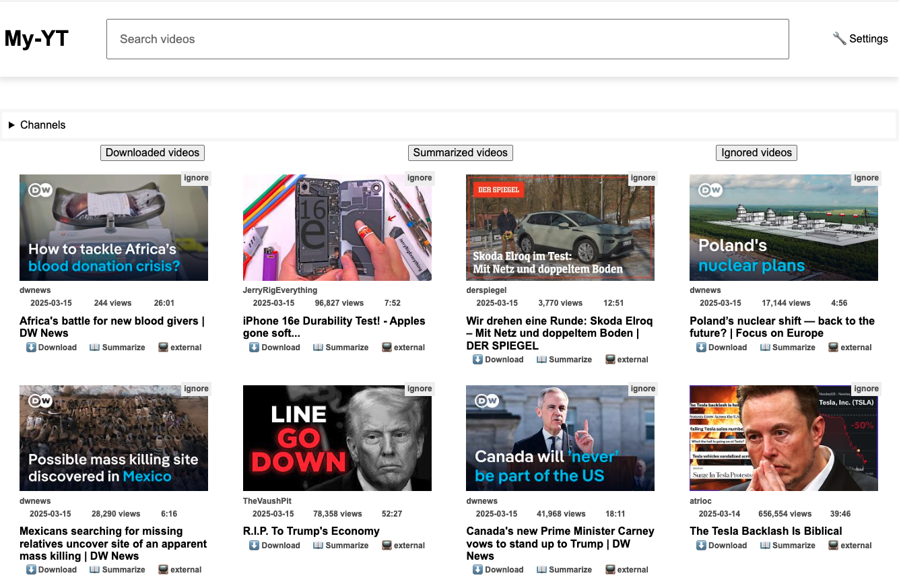Click Download icon for Canada's new Prime Minister video
Screen dimensions: 899x588
[x=477, y=570]
